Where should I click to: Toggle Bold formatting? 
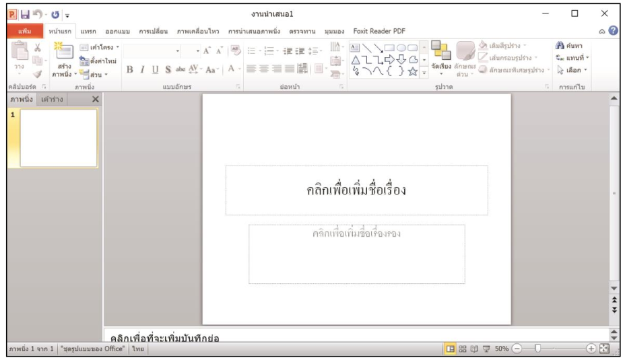tap(129, 71)
